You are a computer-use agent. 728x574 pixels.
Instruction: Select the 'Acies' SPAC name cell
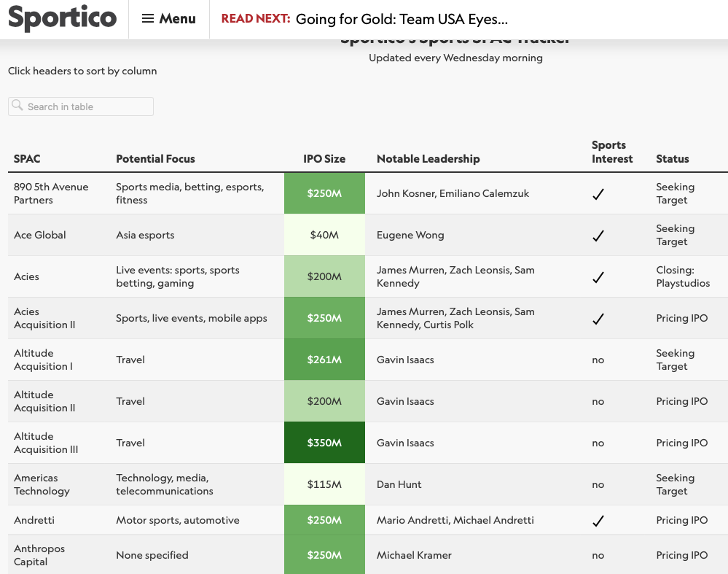(x=26, y=276)
